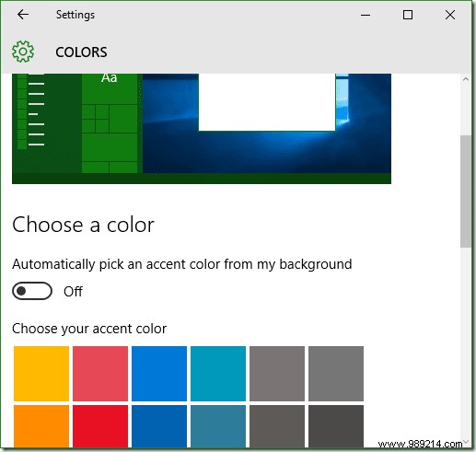Select the yellow accent color swatch
Image resolution: width=476 pixels, height=452 pixels.
(41, 374)
